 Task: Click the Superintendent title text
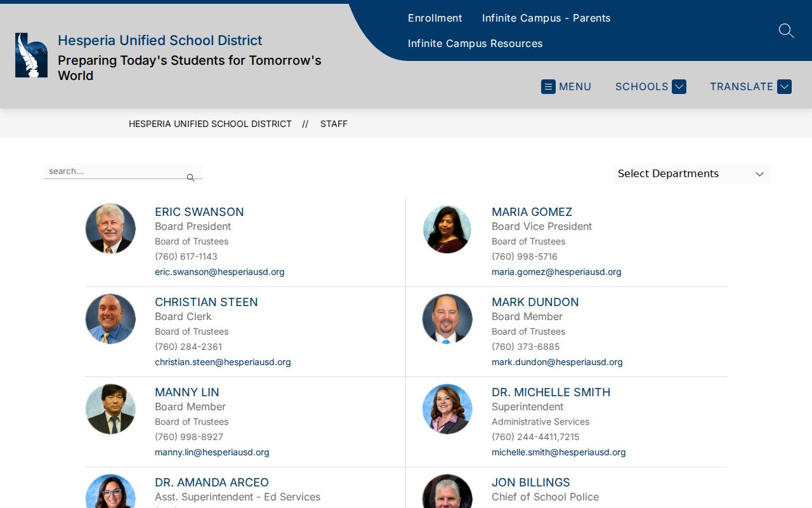coord(528,407)
